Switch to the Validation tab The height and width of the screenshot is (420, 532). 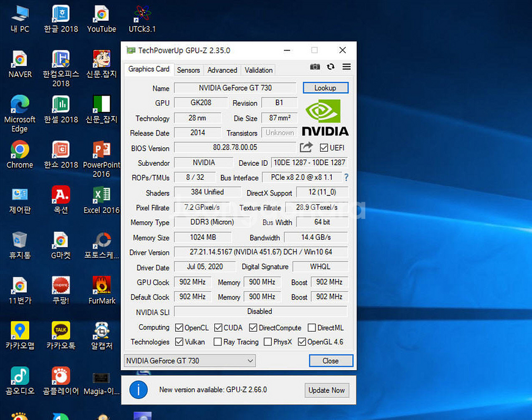[x=258, y=70]
